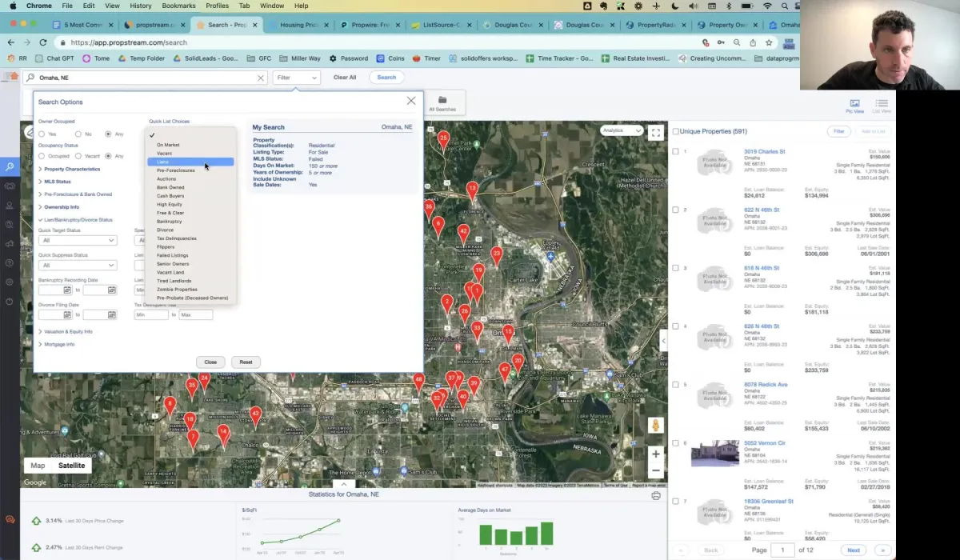Open calendar for Bankruptcy Recording start date
This screenshot has height=560, width=960.
[68, 290]
